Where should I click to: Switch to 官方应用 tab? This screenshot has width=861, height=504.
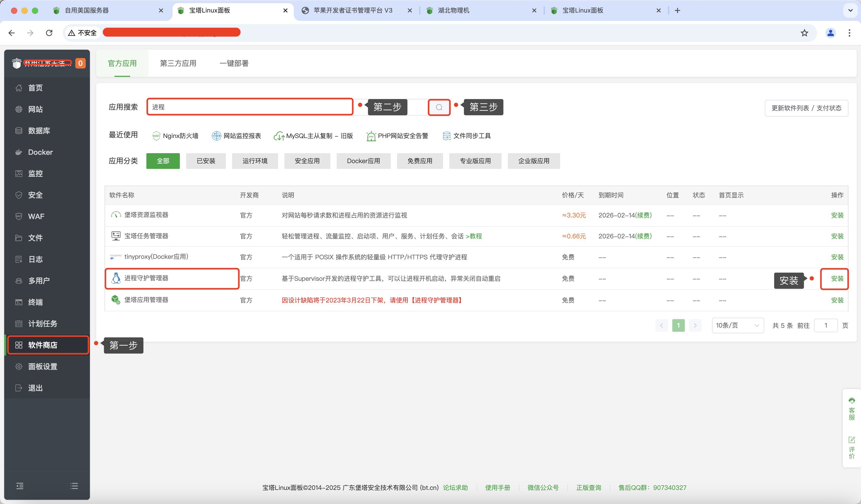pos(122,63)
